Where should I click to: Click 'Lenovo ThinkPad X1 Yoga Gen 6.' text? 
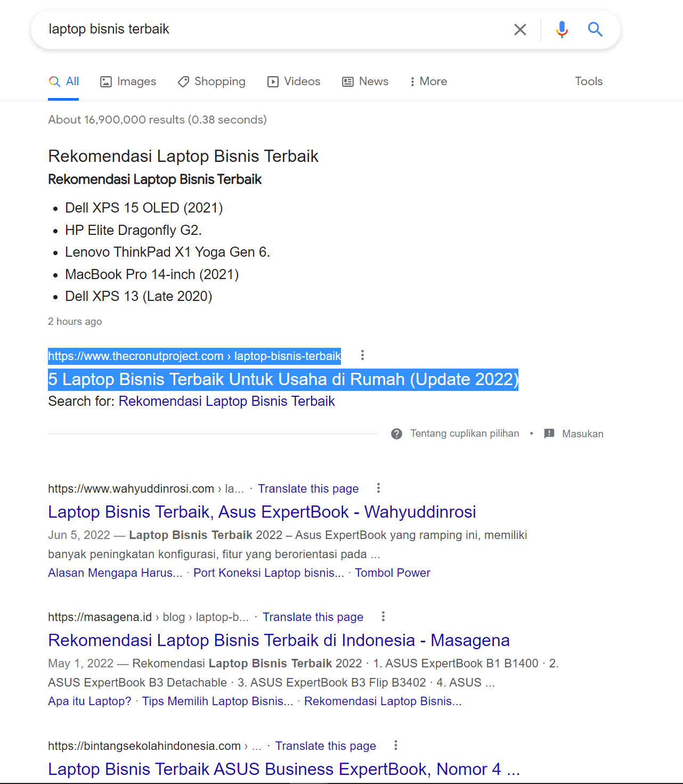167,252
